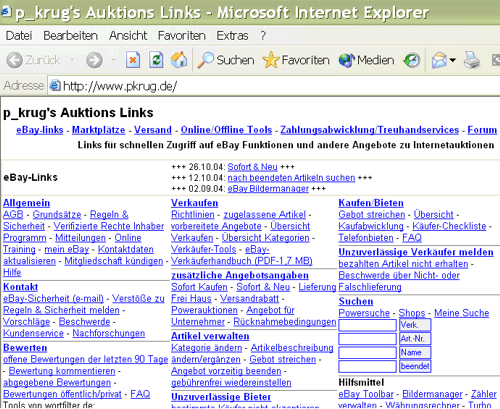Click the Mail envelope icon
Screen dimensions: 500x409
click(x=439, y=60)
